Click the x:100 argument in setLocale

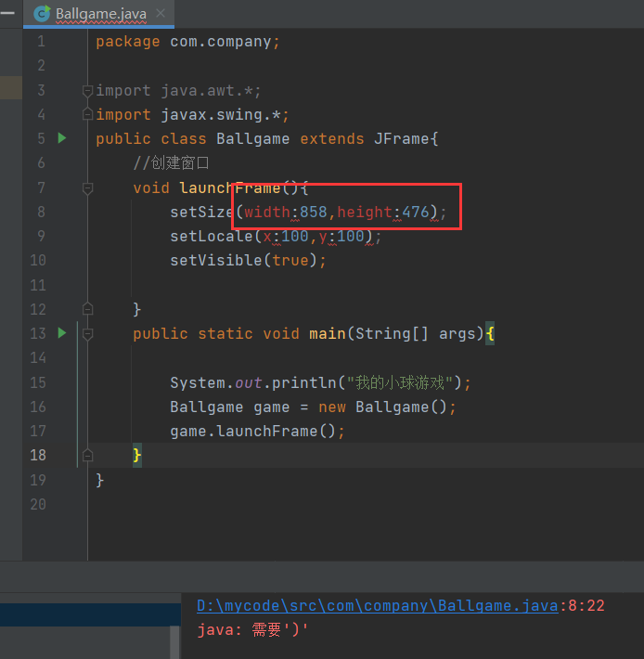coord(286,236)
